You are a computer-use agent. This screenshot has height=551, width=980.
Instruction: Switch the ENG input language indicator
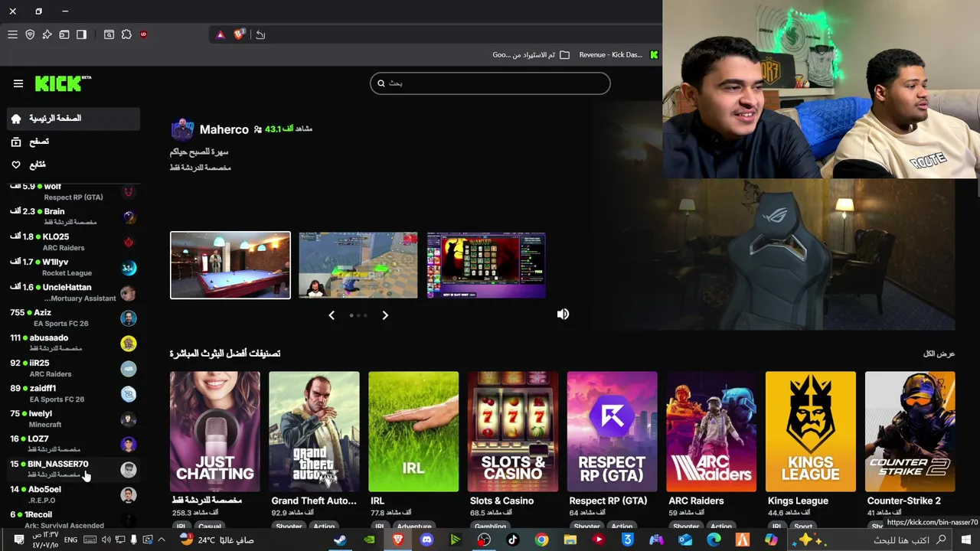[70, 540]
